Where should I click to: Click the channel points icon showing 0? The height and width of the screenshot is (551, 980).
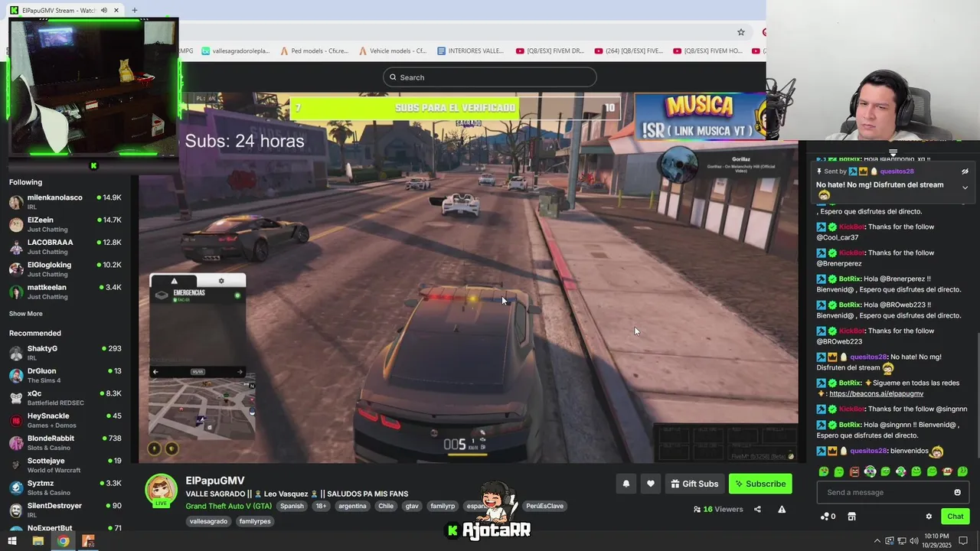828,517
